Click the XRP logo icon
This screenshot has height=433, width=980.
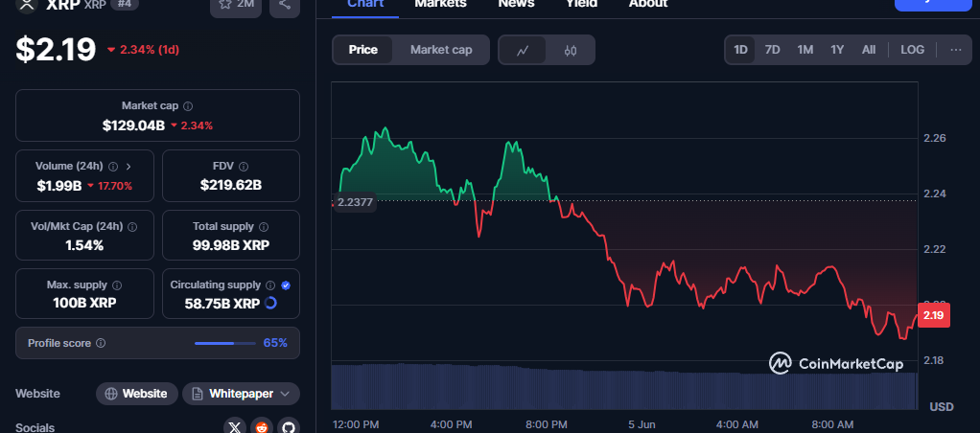(x=25, y=5)
